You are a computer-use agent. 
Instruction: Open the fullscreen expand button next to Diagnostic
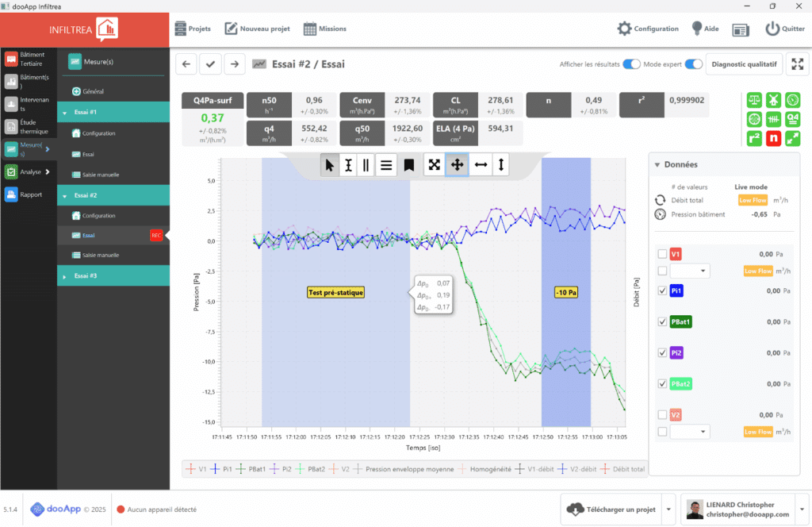click(x=797, y=64)
